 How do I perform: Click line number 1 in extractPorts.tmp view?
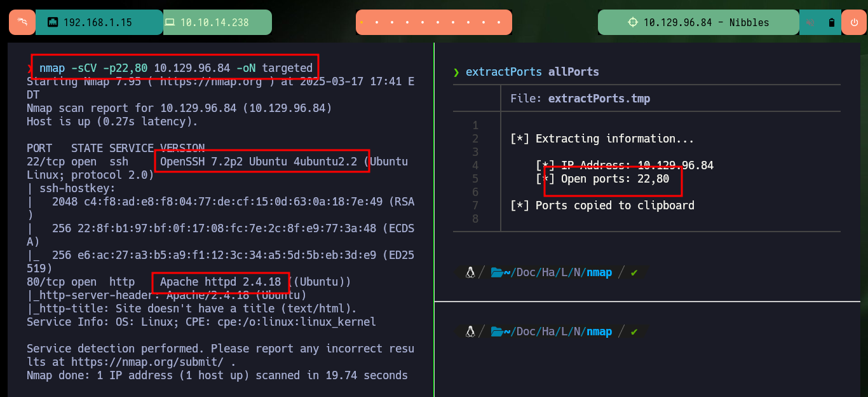pos(475,125)
